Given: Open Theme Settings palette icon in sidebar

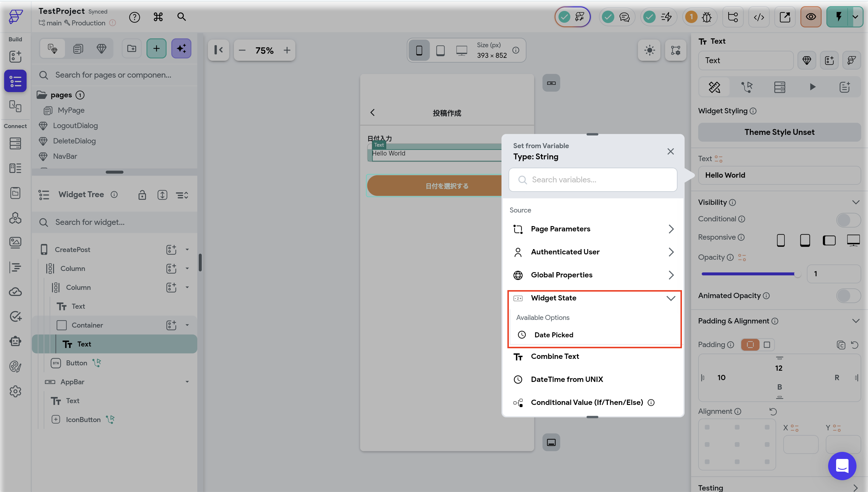Looking at the screenshot, I should tap(15, 366).
